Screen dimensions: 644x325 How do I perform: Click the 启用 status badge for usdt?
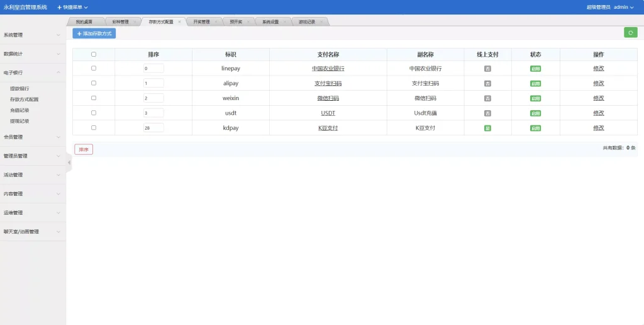(x=535, y=113)
